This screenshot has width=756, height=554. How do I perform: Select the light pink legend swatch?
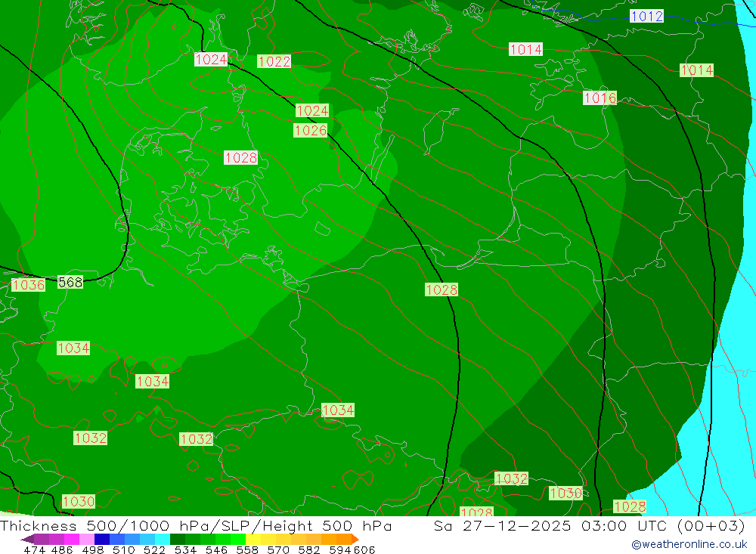[x=87, y=539]
